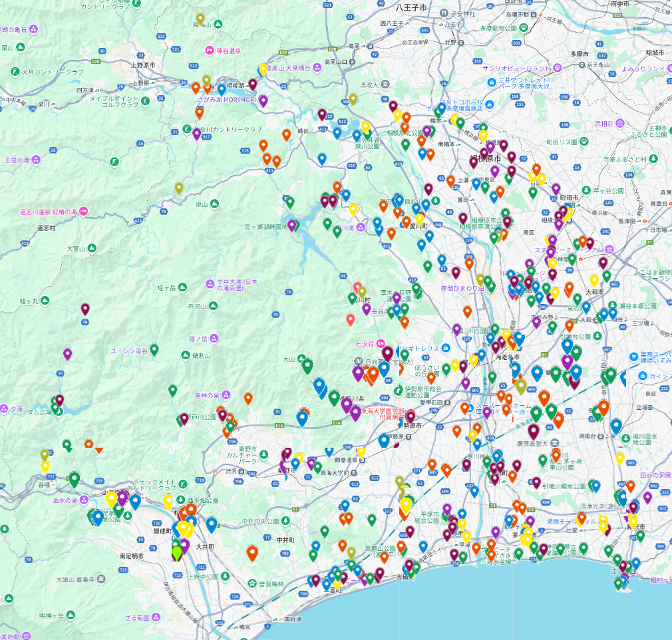Open the サンリオピューロランド attraction icon

coord(557,68)
